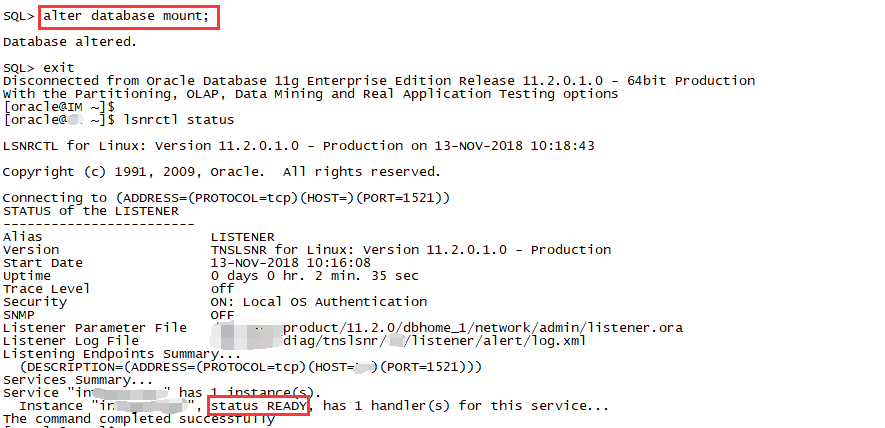Click the Start Date value 13-NOV-2018 10:16:08

[291, 263]
